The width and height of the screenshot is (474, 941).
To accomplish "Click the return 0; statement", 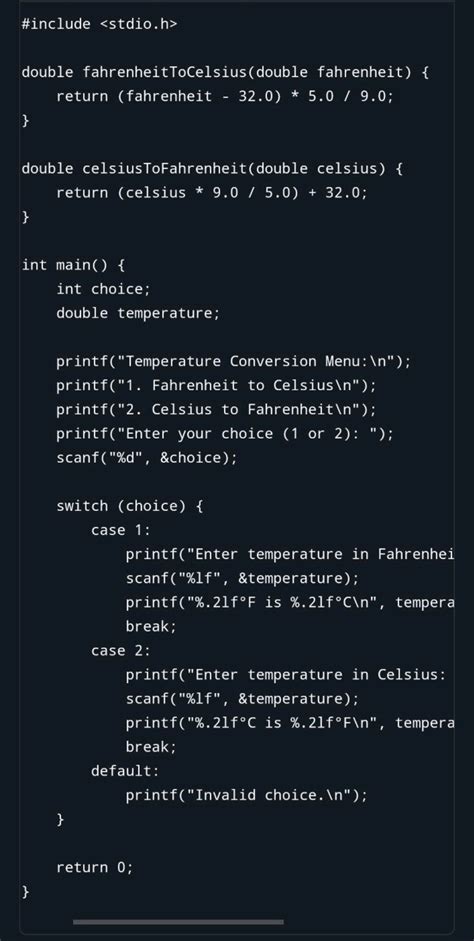I will (95, 867).
